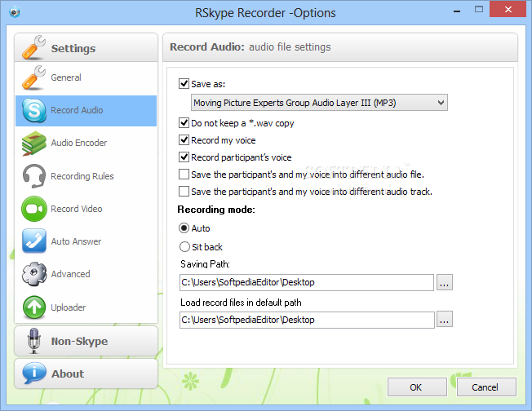Screen dimensions: 532x411
Task: Expand the Settings section header
Action: click(86, 47)
